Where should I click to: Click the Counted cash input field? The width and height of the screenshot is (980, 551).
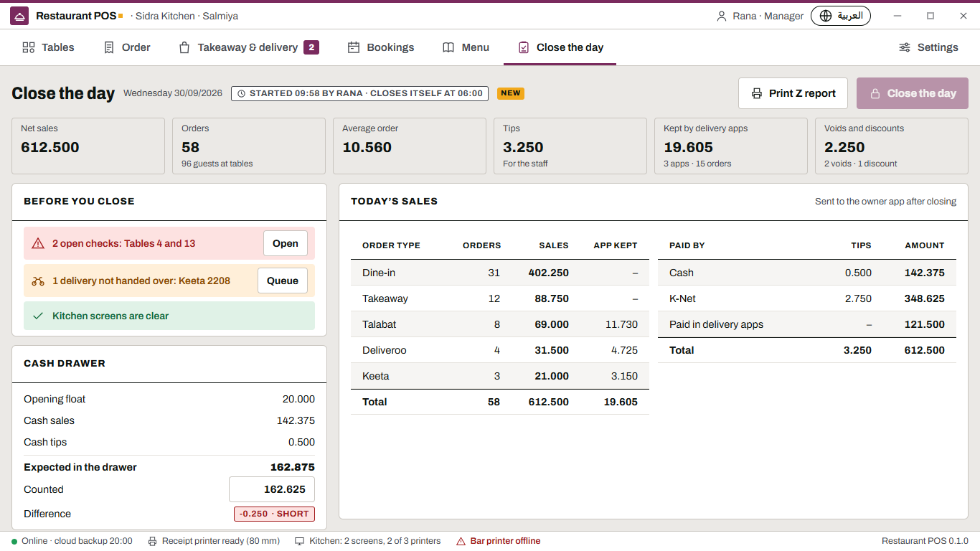click(x=272, y=489)
